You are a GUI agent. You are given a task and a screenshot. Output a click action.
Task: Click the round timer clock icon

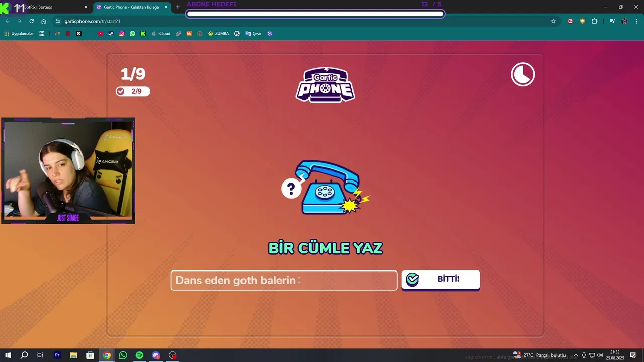coord(523,74)
